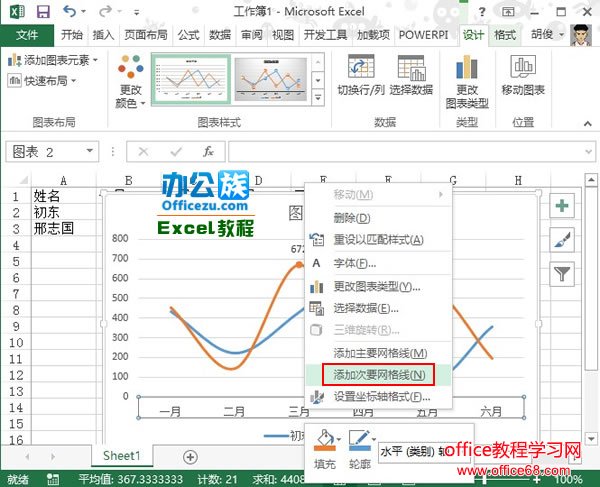Click the 六月 axis label in chart
Viewport: 600px width, 487px height.
click(491, 412)
